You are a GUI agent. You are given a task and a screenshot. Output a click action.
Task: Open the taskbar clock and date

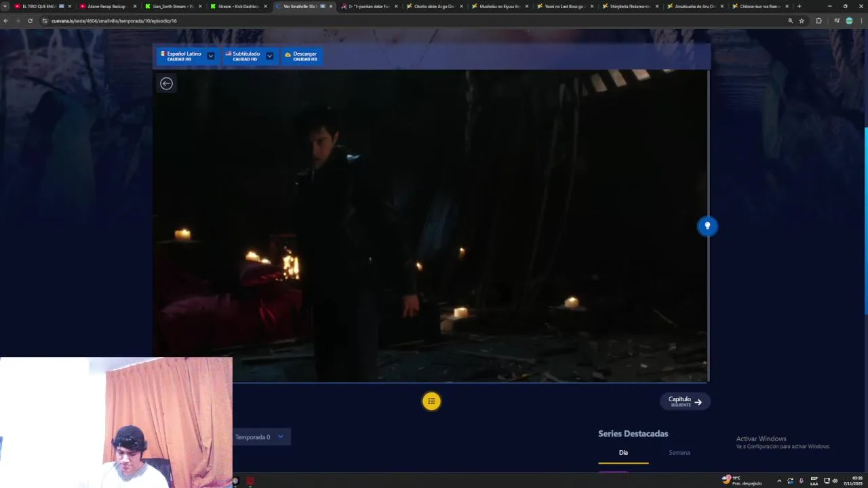[x=852, y=481]
